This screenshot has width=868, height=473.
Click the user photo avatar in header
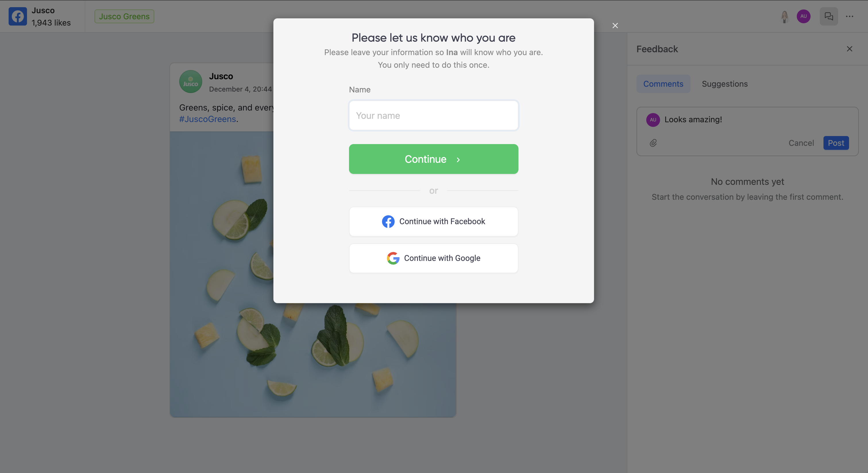tap(784, 16)
